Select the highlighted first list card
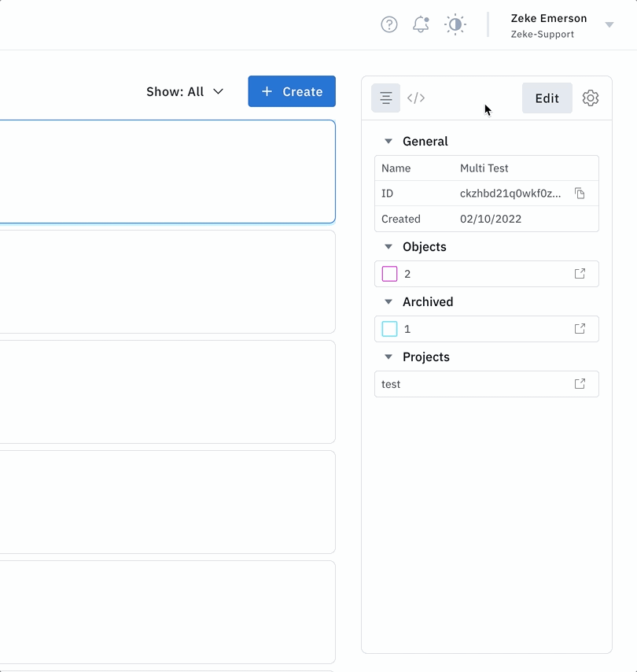 pos(168,172)
